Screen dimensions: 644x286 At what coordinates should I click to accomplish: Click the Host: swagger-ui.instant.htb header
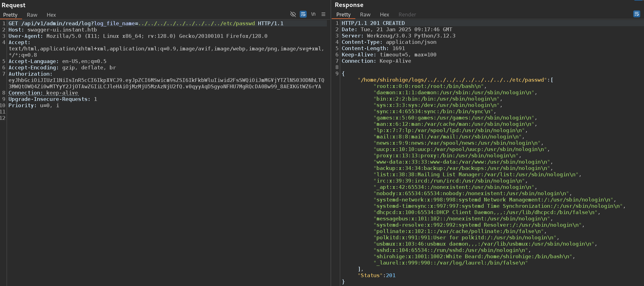pyautogui.click(x=53, y=30)
